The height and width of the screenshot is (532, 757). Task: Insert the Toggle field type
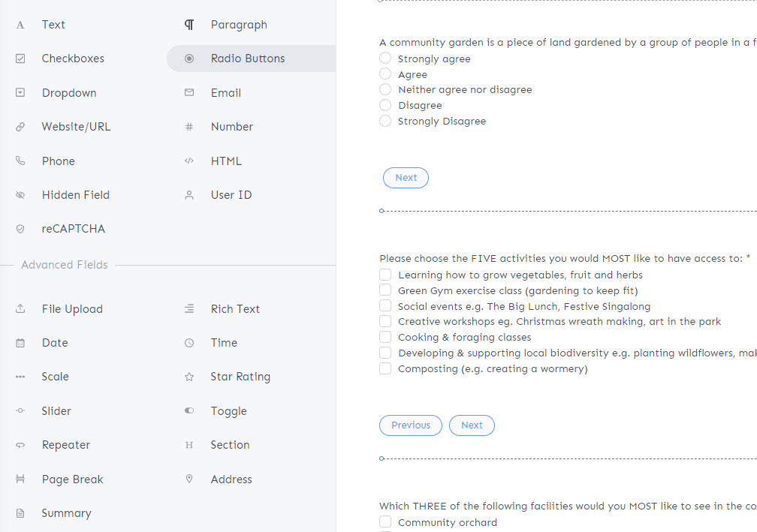[228, 411]
